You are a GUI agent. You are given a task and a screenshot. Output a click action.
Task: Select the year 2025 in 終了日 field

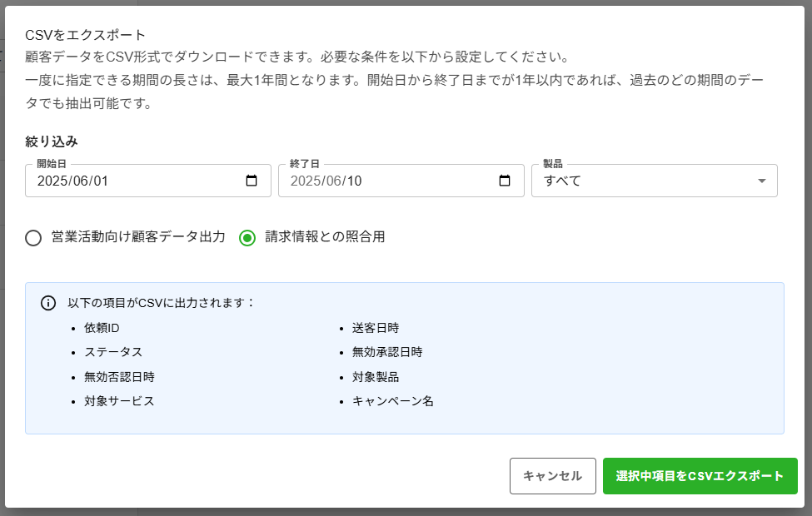[305, 181]
